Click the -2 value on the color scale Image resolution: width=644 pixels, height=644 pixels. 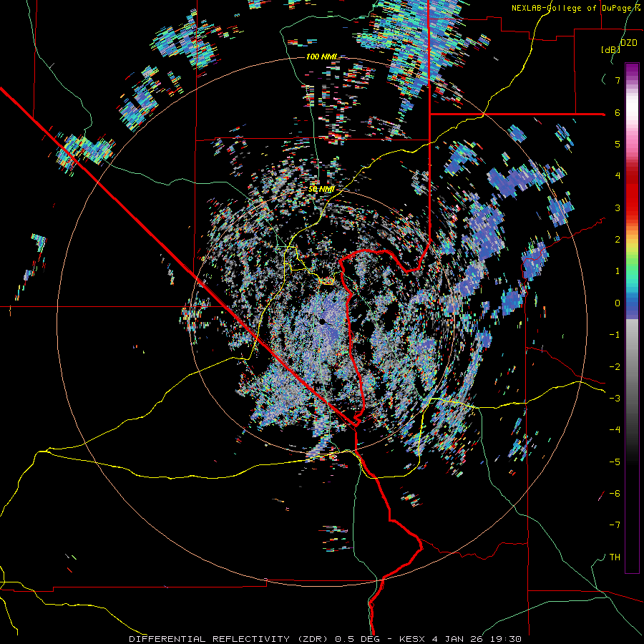click(615, 367)
